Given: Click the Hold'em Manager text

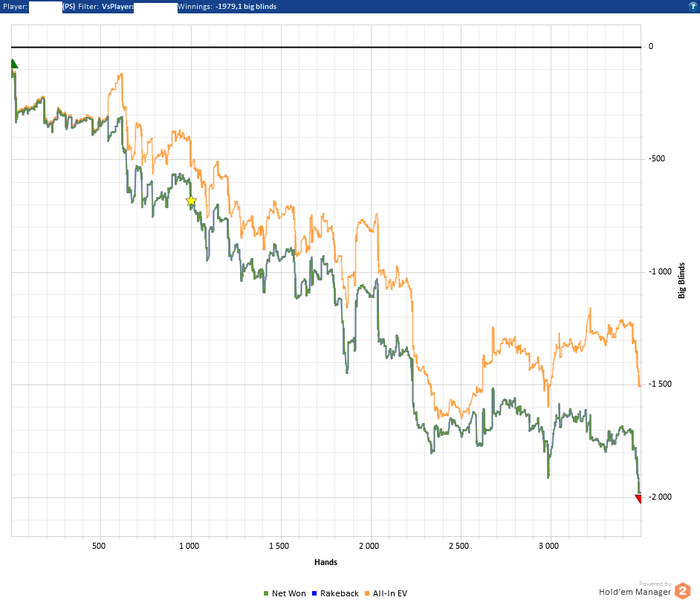Looking at the screenshot, I should tap(634, 592).
